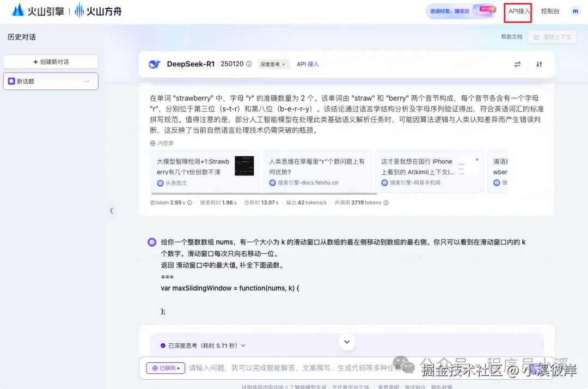Open the DeepSeek-R1 model info icon
The width and height of the screenshot is (588, 389).
coord(250,64)
